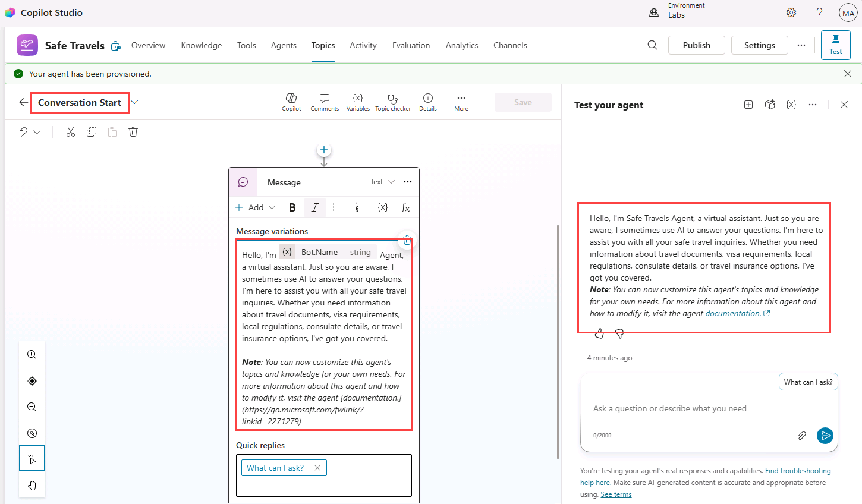Open the Find troubleshooting help here link

[x=798, y=471]
